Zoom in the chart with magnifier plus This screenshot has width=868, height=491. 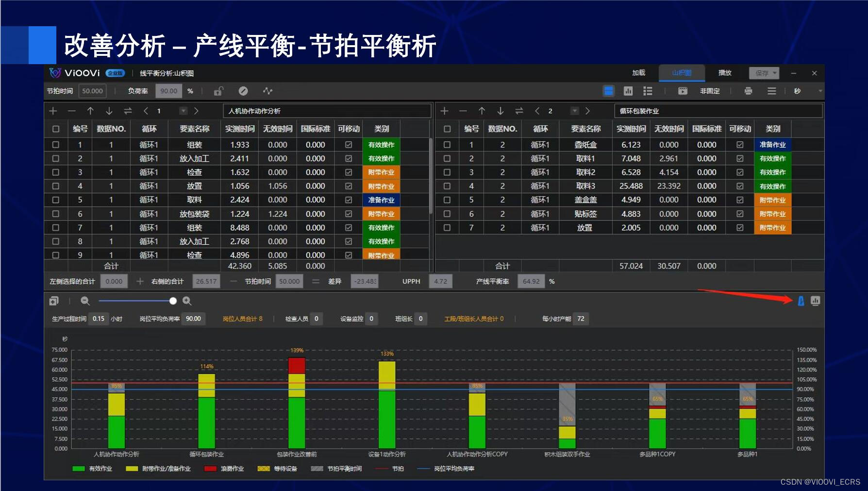pyautogui.click(x=187, y=301)
